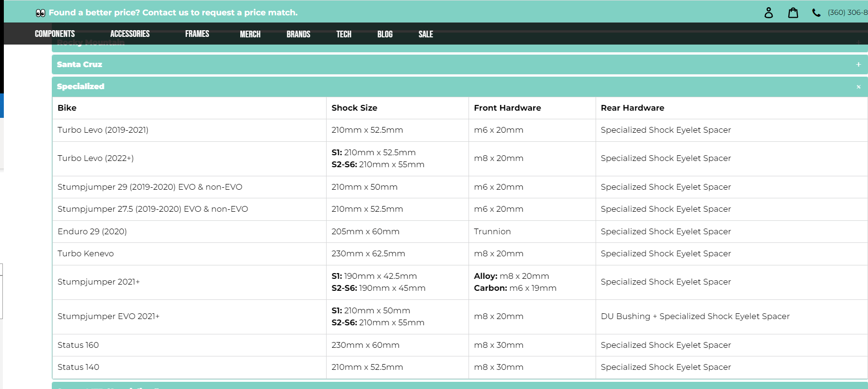Click the Turbo Levo (2019-2021) row name
868x389 pixels.
coord(103,130)
